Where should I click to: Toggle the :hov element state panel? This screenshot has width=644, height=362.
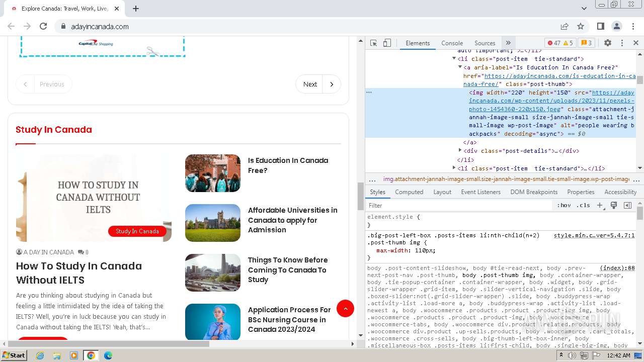pyautogui.click(x=563, y=206)
